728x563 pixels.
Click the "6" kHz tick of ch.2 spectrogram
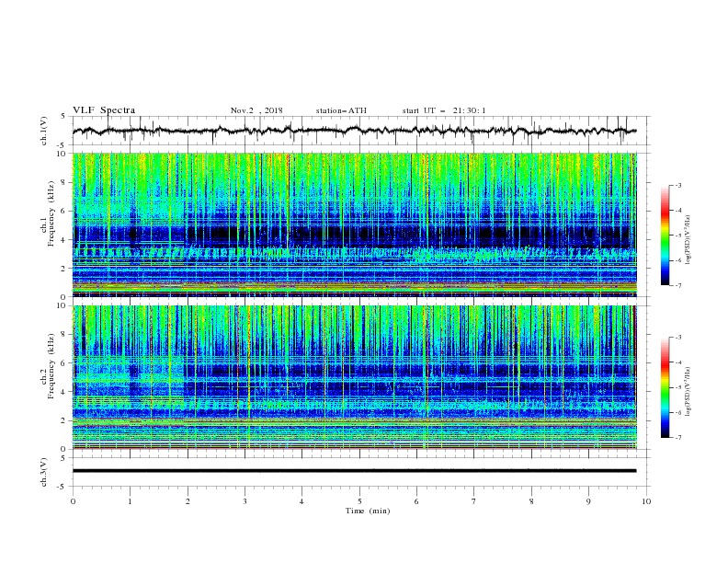pyautogui.click(x=64, y=363)
